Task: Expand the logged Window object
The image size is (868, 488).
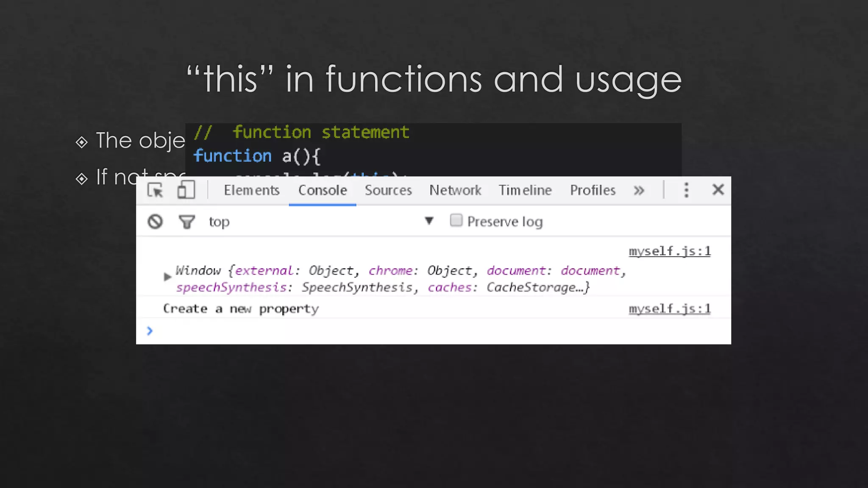Action: point(167,277)
